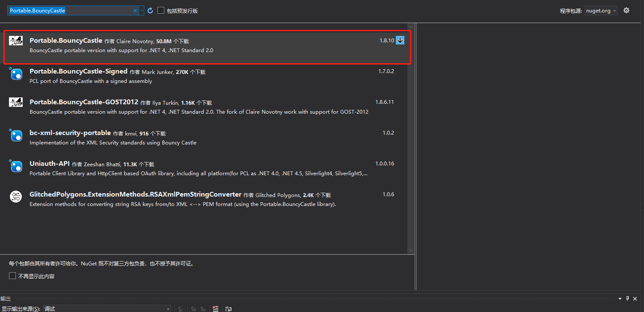Open the 显示输出来源 调试 dropdown
Viewport: 644px width, 312px height.
click(x=107, y=309)
